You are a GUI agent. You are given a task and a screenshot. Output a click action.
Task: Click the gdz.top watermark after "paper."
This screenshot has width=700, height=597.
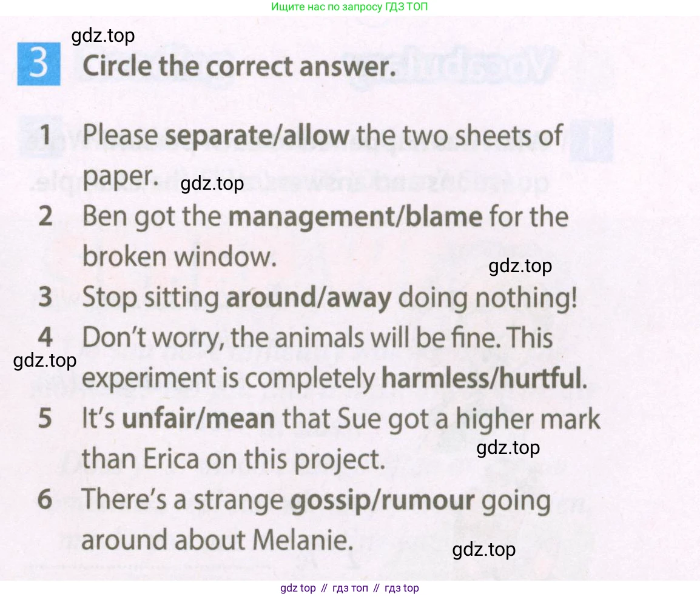pos(212,183)
